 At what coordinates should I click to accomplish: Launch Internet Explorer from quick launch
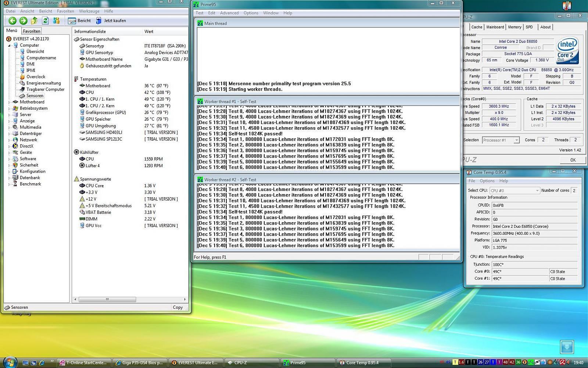click(x=42, y=362)
